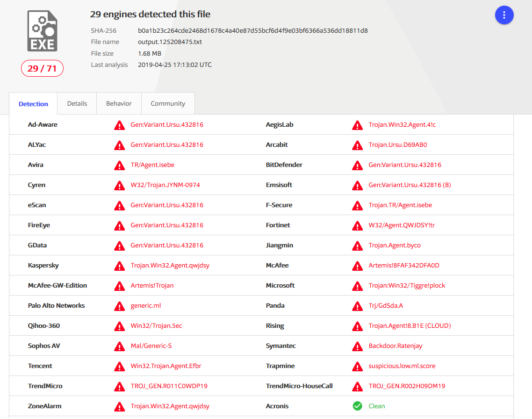Click the EXE file type icon

[x=42, y=29]
